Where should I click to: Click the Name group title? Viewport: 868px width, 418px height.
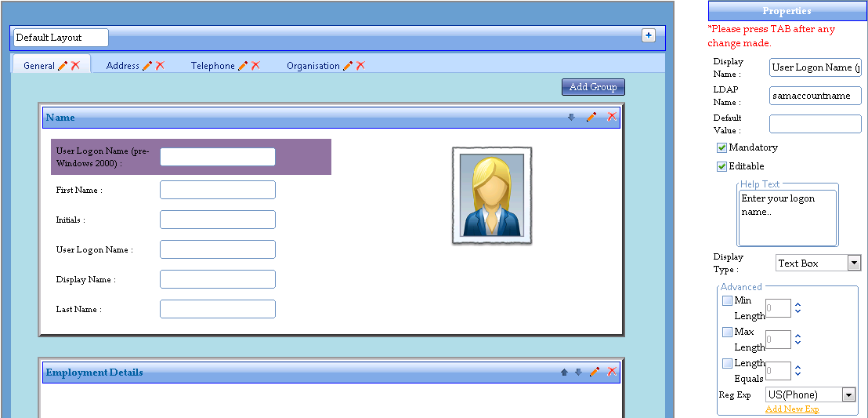[60, 118]
